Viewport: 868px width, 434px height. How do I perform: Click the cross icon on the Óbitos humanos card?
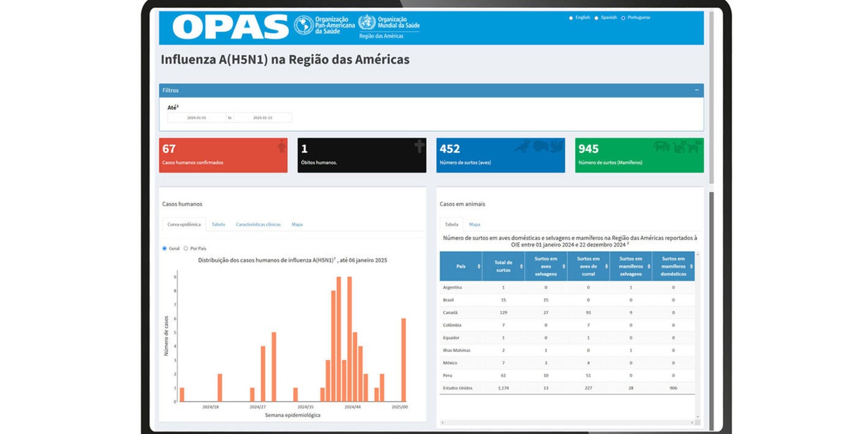click(x=418, y=147)
